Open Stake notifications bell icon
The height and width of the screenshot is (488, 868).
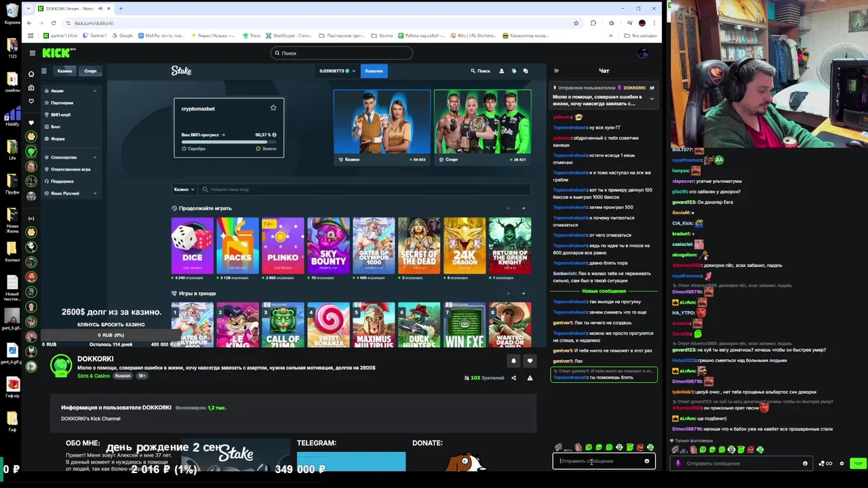click(513, 70)
